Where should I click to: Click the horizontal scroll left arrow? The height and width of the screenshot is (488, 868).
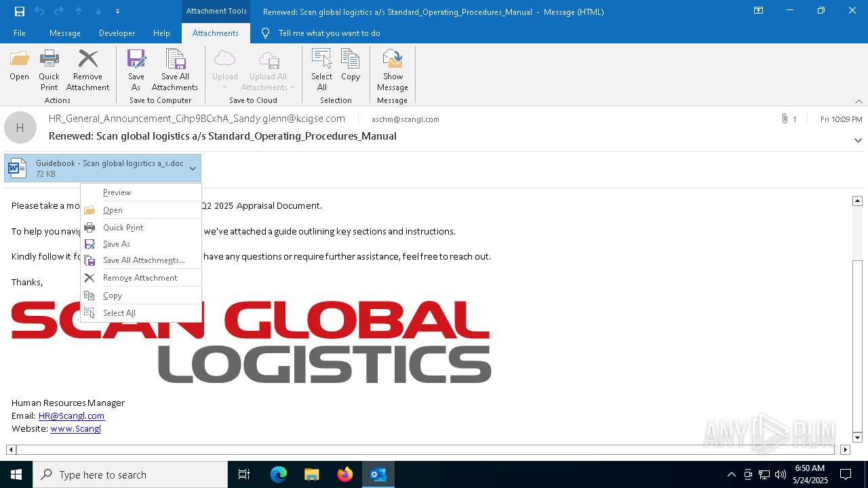tap(11, 449)
